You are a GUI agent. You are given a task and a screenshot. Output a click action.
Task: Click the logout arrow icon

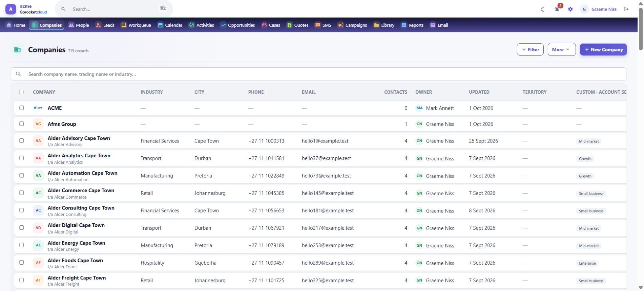[626, 9]
